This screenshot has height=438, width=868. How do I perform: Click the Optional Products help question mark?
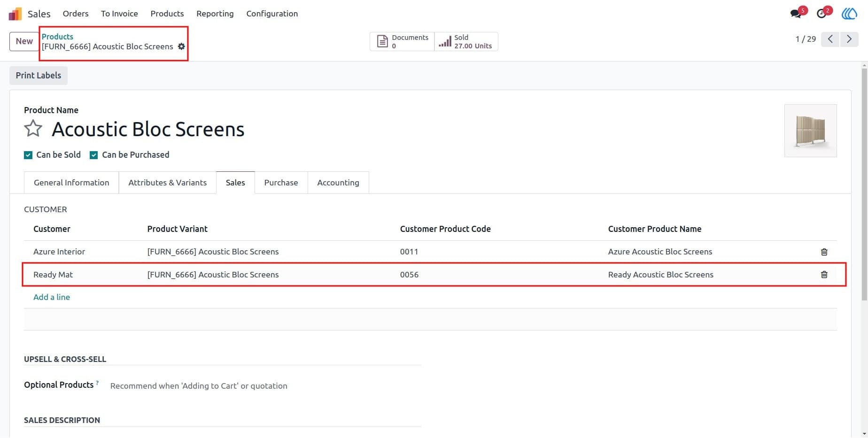[97, 383]
